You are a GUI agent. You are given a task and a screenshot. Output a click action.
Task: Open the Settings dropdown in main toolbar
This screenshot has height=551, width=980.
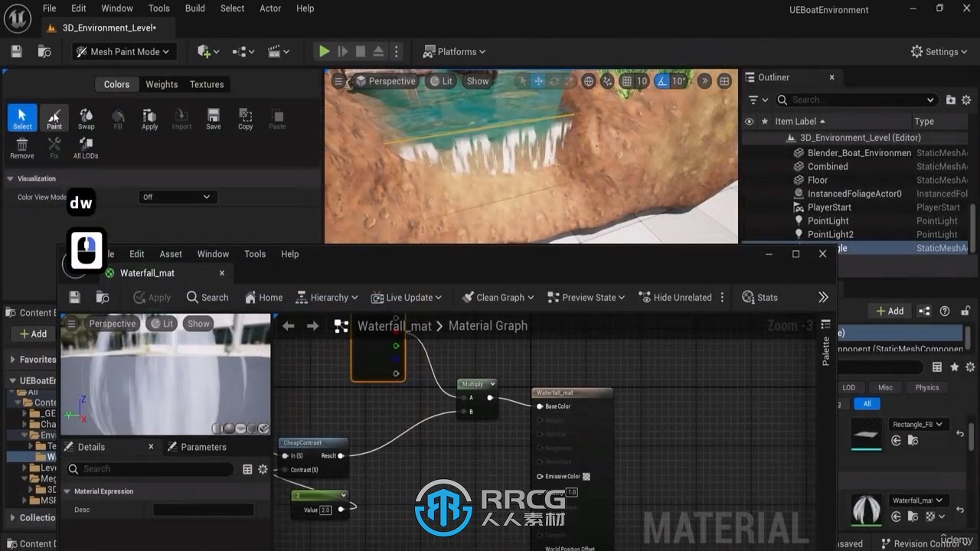point(940,51)
